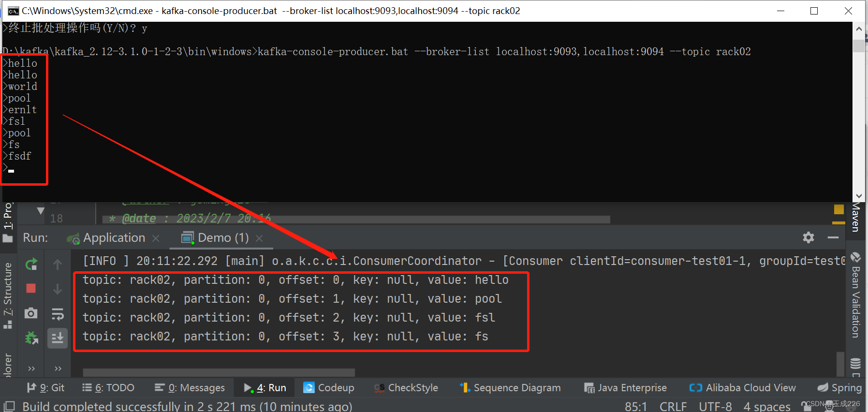Open the Alibaba Cloud View panel
This screenshot has width=868, height=412.
click(x=743, y=388)
